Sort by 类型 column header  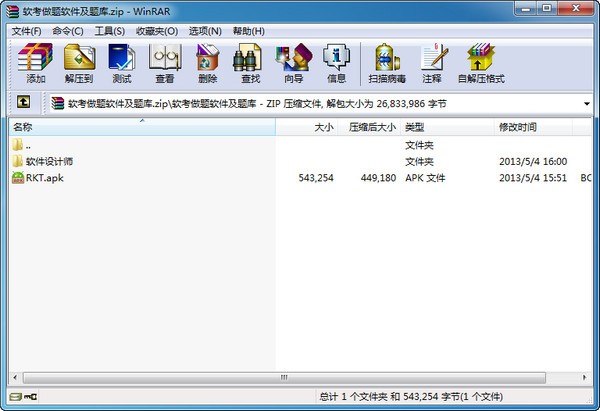click(x=447, y=127)
